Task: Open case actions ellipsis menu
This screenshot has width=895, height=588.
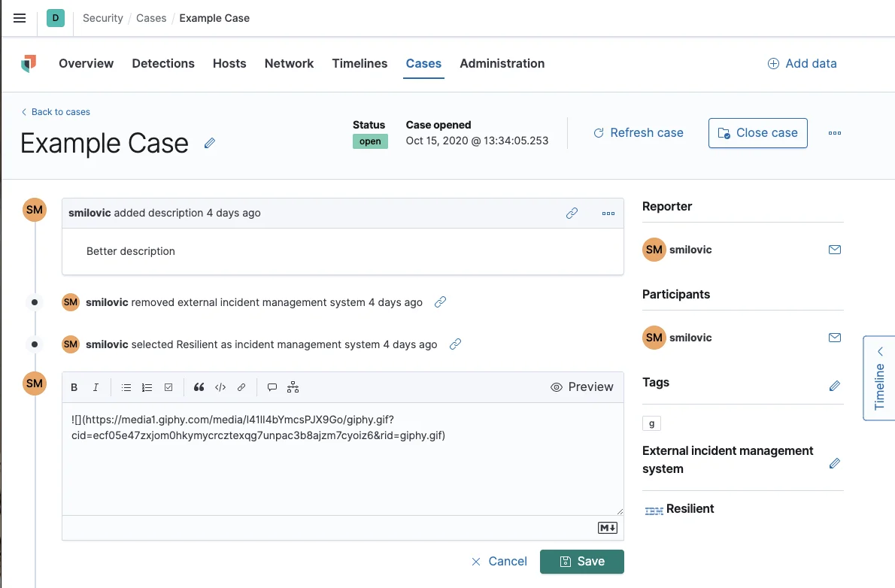Action: [834, 133]
